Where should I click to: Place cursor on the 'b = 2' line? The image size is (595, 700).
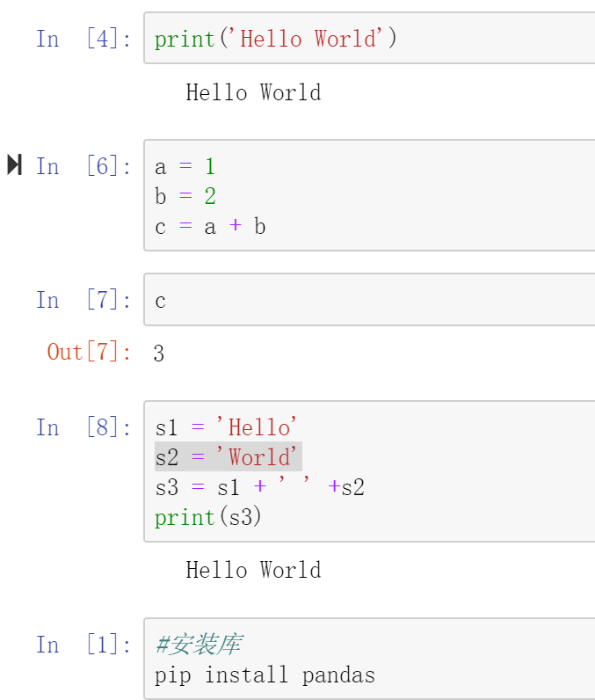click(x=185, y=196)
